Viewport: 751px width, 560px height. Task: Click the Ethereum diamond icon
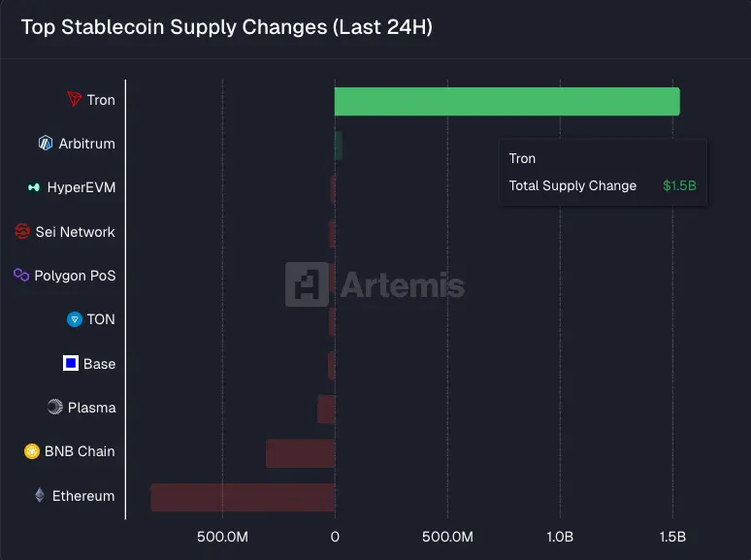(40, 495)
